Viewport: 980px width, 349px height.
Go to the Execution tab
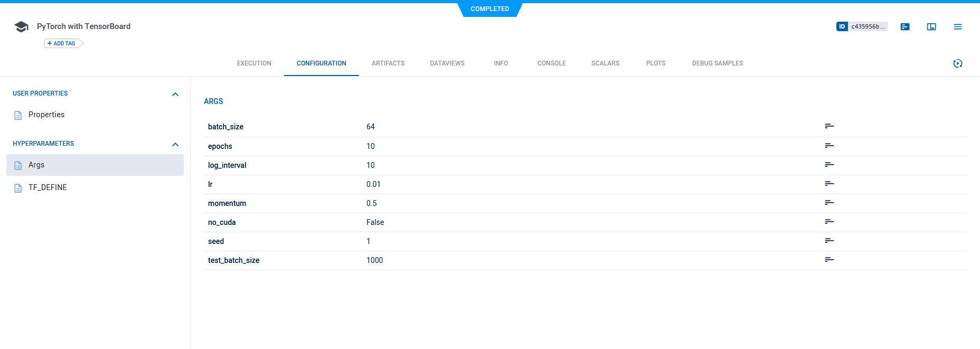click(x=254, y=63)
